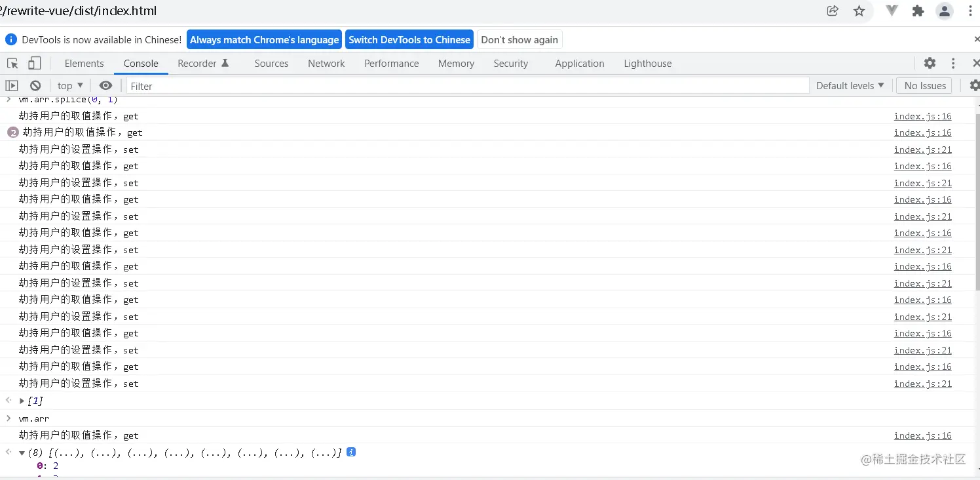Select the Console tab

pos(141,63)
